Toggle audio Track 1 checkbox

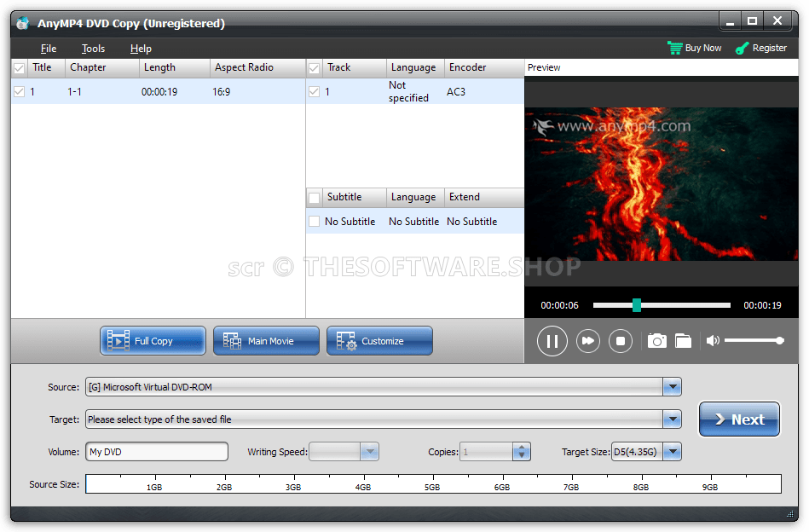[314, 91]
